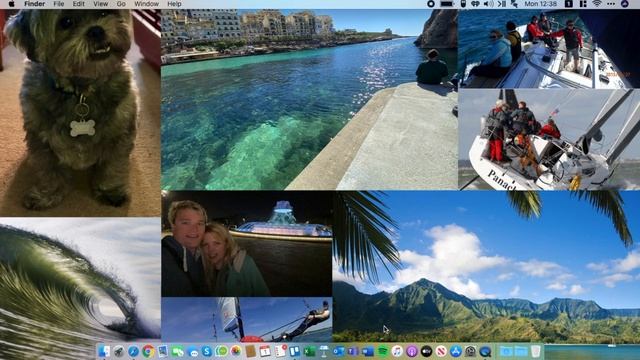Open the Apple menu
The height and width of the screenshot is (360, 640).
click(11, 4)
